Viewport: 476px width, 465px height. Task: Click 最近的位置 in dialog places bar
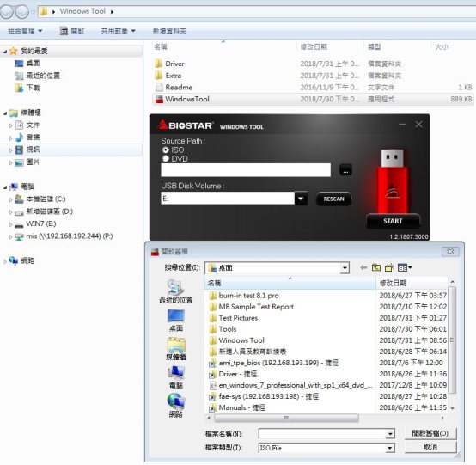coord(176,291)
